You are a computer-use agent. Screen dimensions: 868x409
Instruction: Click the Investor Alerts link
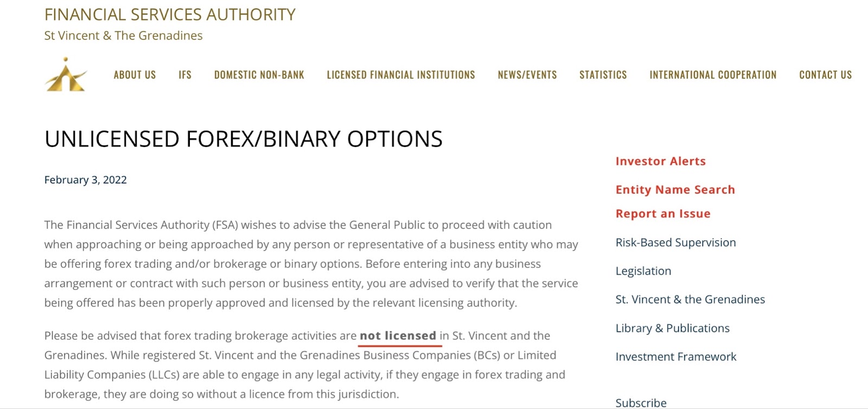click(x=661, y=161)
